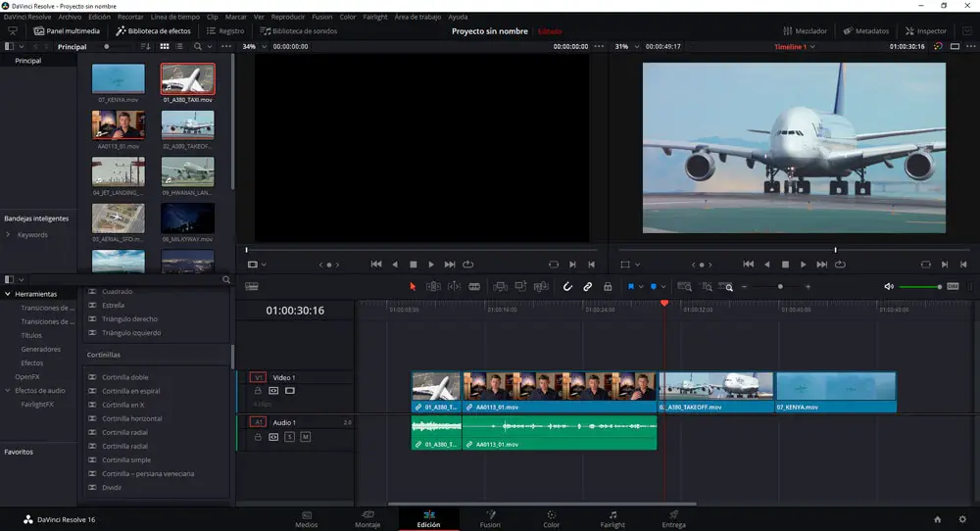Lock the Video 1 track
The height and width of the screenshot is (531, 980).
coord(258,390)
